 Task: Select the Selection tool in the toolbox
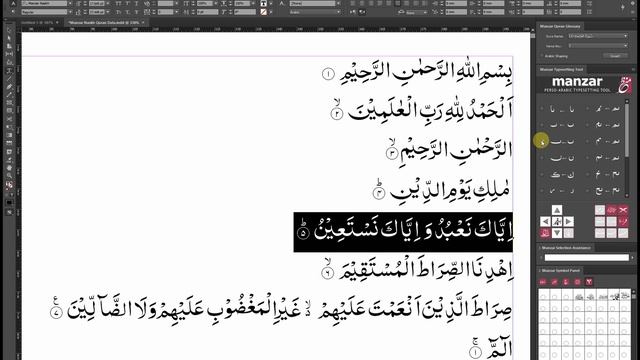click(9, 30)
